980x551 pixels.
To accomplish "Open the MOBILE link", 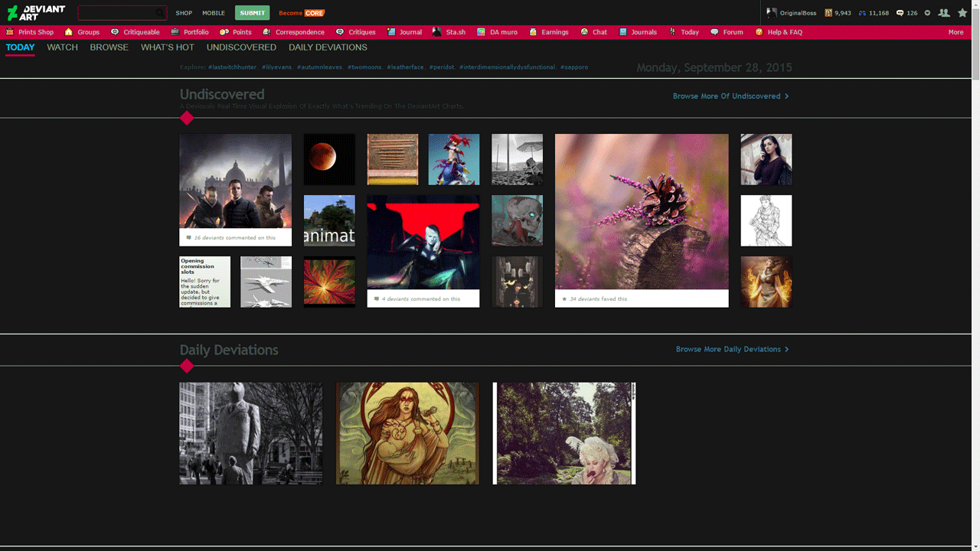I will [x=214, y=13].
